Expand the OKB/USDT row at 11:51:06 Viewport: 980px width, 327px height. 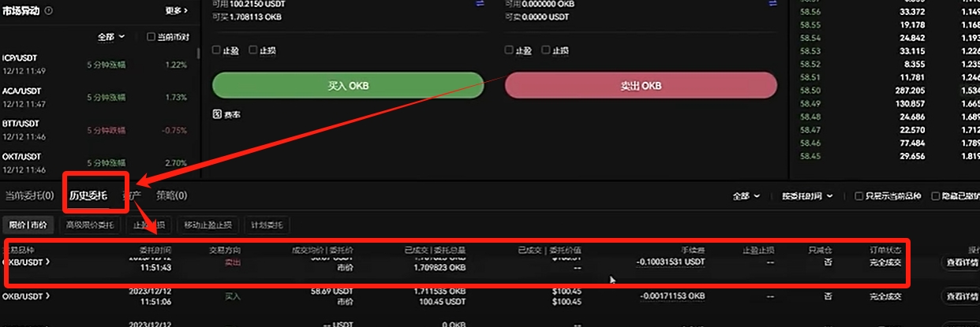pos(27,296)
